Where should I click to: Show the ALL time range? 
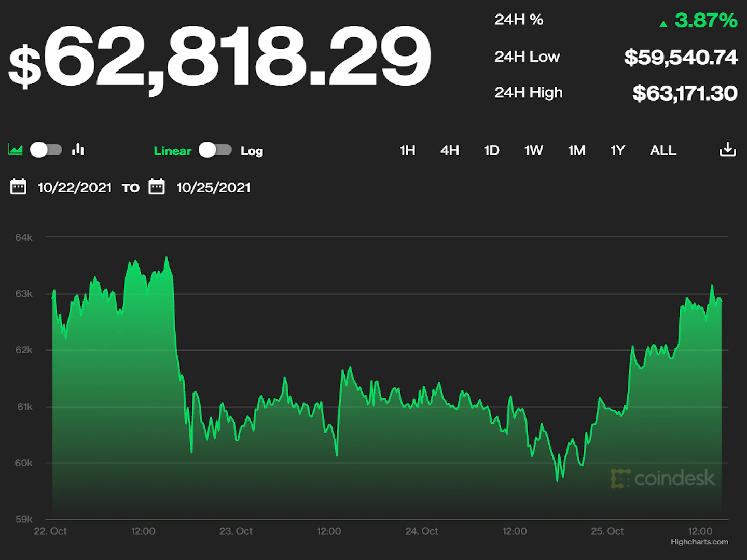(x=663, y=150)
